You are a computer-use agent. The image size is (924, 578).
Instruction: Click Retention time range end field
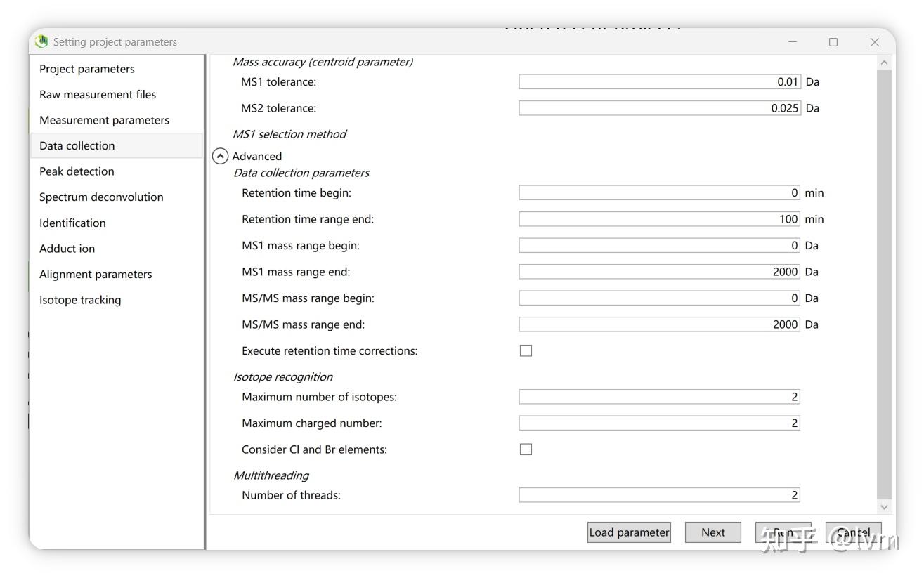pos(659,219)
